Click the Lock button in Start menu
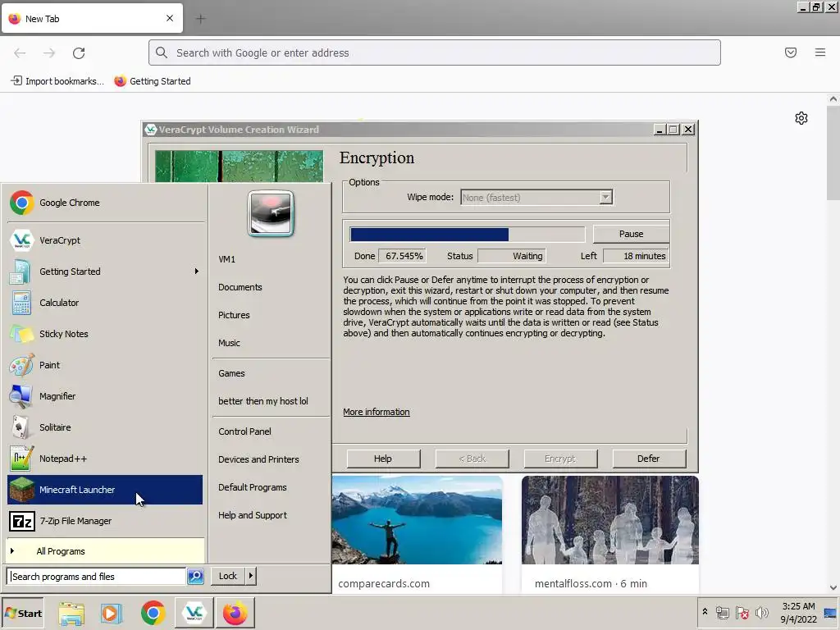This screenshot has height=630, width=840. tap(228, 576)
